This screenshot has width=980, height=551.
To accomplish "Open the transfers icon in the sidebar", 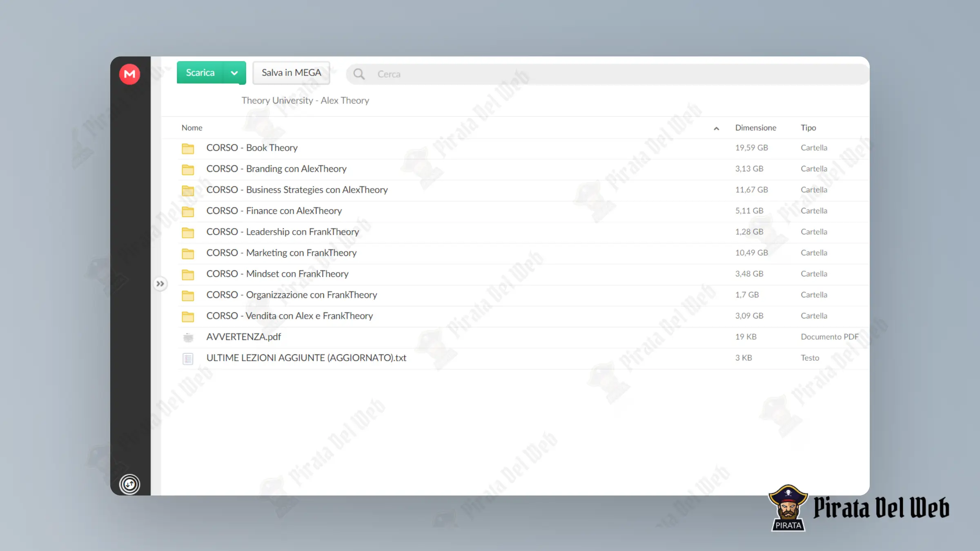I will point(129,484).
